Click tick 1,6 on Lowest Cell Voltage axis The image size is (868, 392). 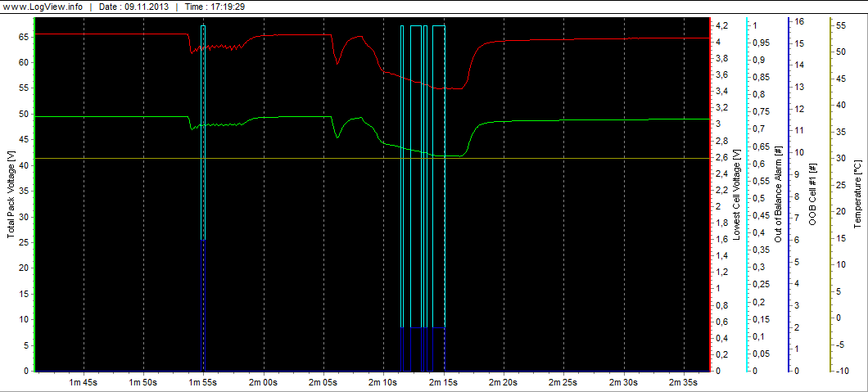coord(721,240)
